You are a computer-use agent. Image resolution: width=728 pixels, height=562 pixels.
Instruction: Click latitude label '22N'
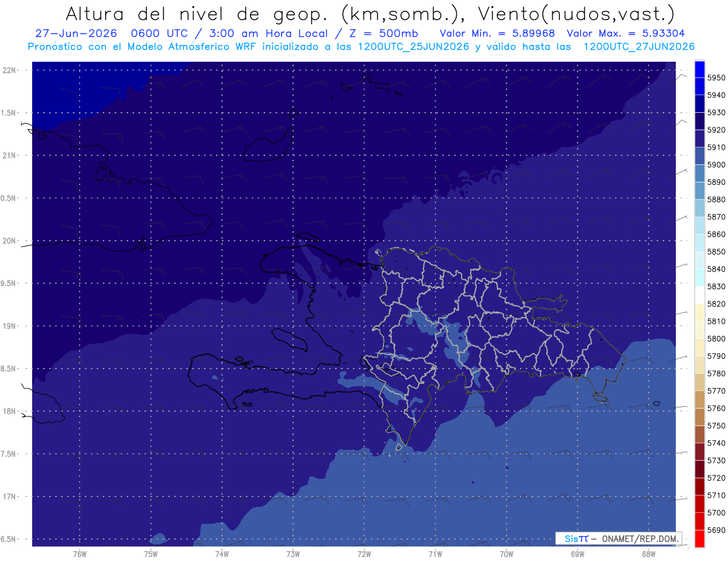point(10,70)
